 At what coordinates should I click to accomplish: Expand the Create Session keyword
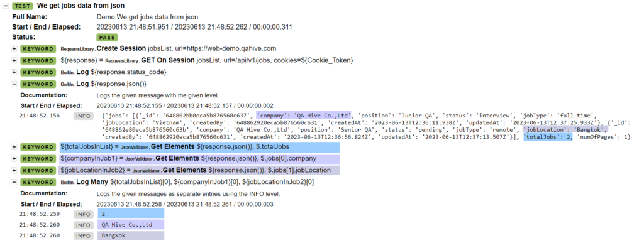[x=14, y=49]
